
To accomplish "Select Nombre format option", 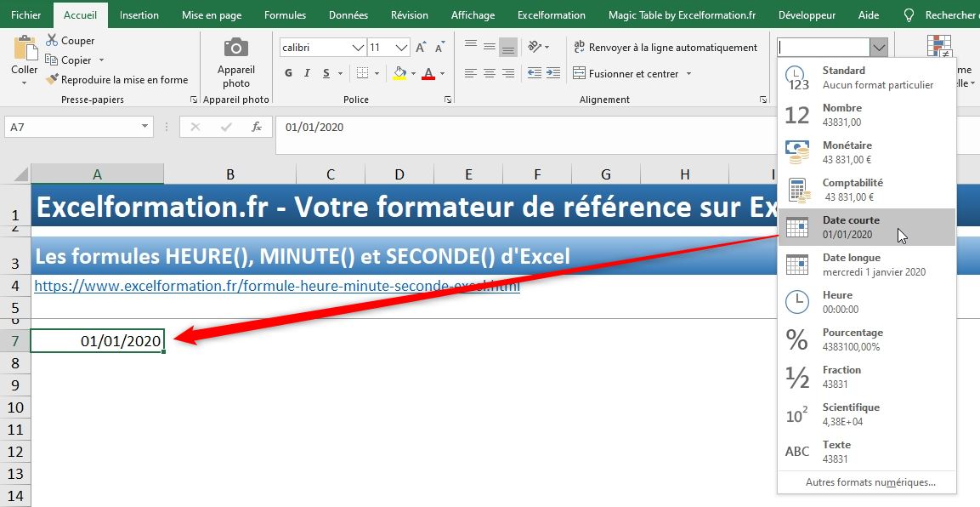I will 866,115.
